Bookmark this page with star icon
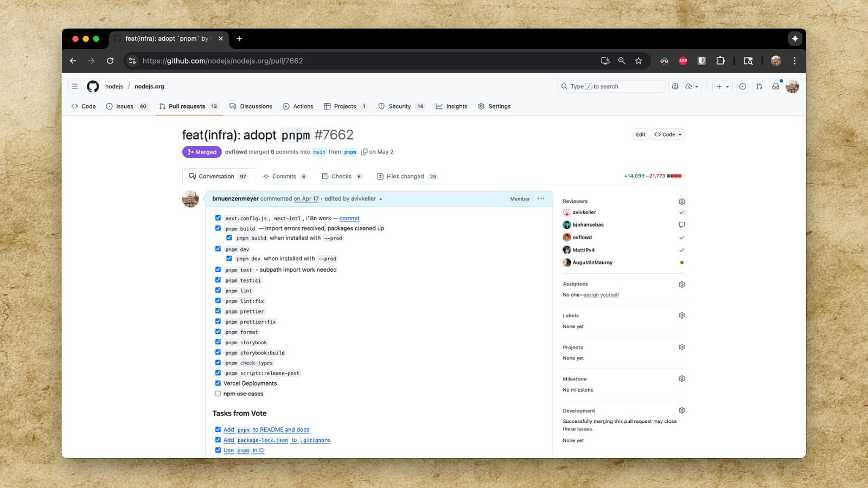 639,61
